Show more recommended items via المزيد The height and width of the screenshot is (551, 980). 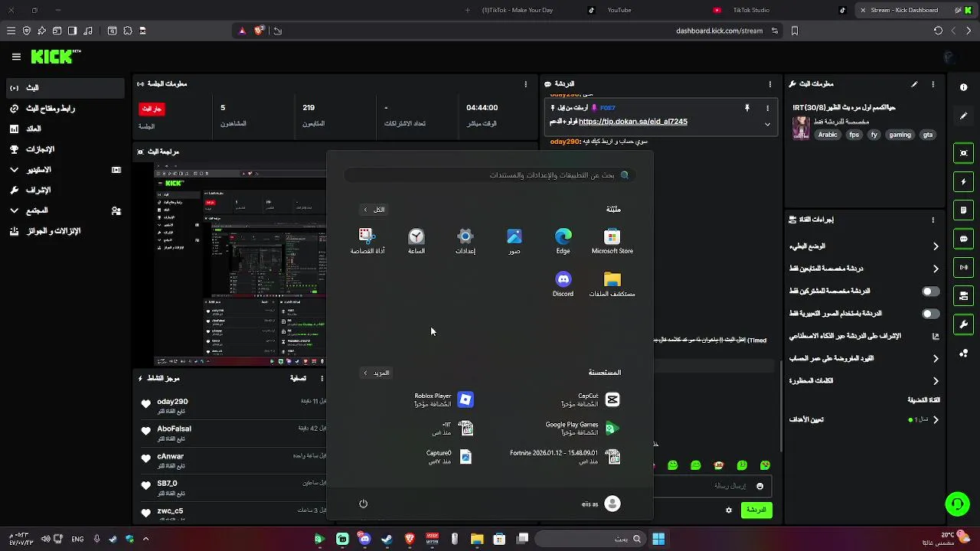point(376,373)
